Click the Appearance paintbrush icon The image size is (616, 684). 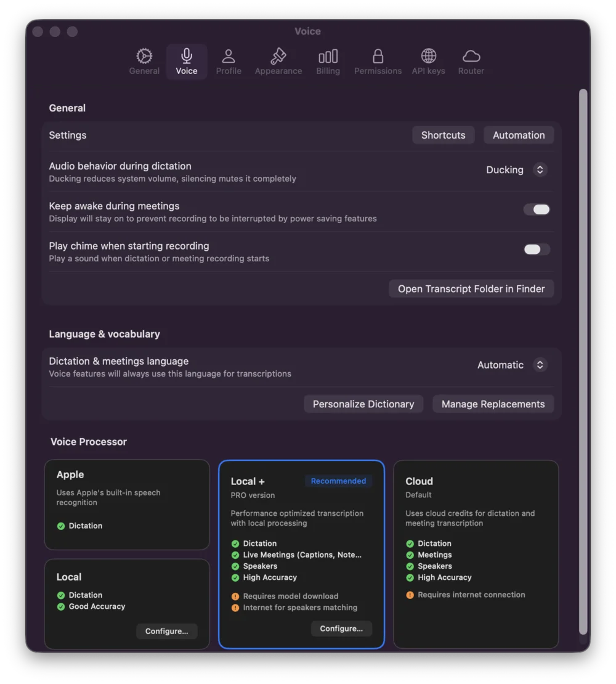click(x=278, y=55)
